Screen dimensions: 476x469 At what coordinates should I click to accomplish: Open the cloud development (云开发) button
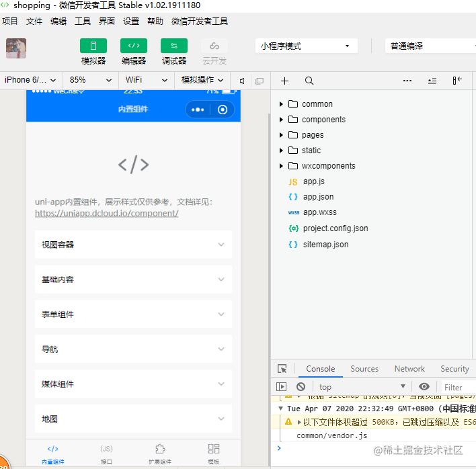(x=214, y=46)
